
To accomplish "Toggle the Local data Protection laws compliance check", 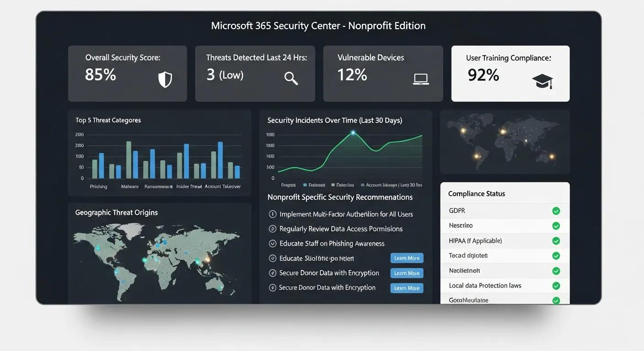I will coord(556,285).
